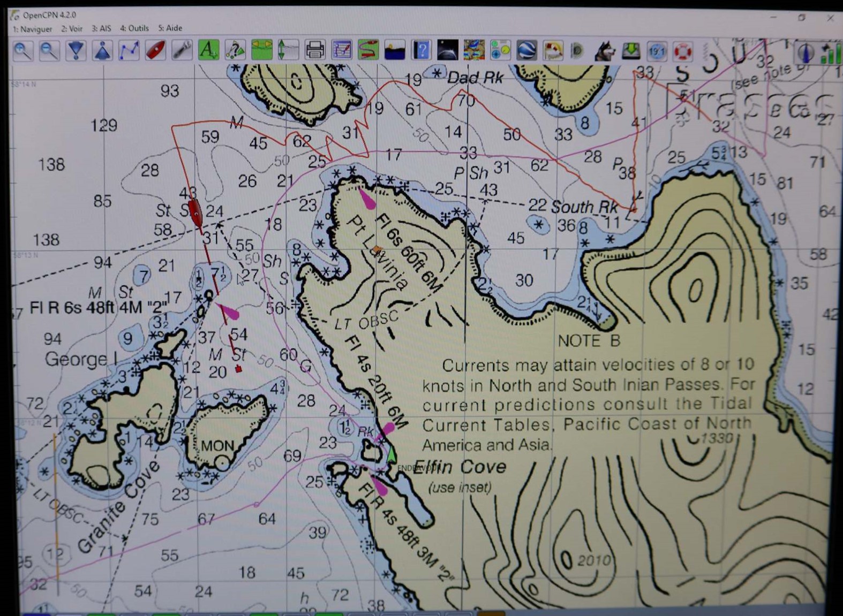The image size is (843, 616).
Task: Open settings with the wrench icon
Action: pyautogui.click(x=182, y=50)
